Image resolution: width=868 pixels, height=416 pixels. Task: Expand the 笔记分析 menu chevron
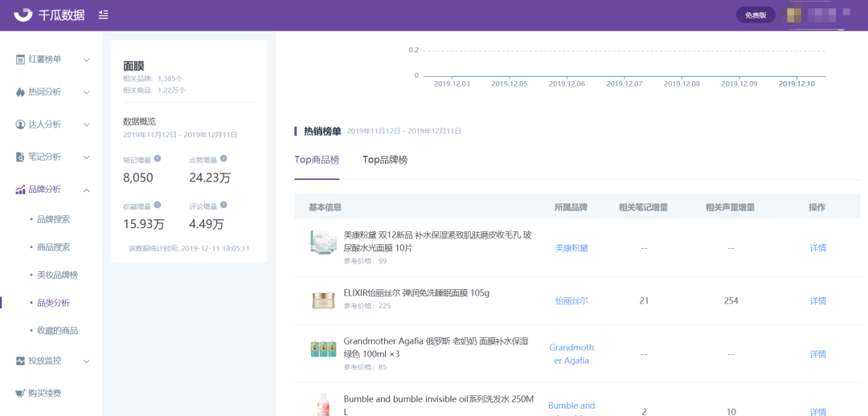[86, 157]
